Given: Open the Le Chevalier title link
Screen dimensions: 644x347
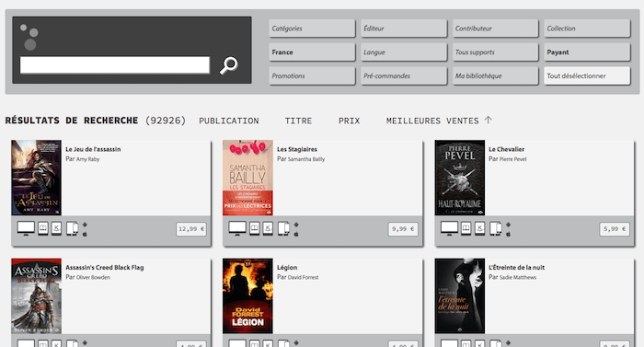Looking at the screenshot, I should click(x=506, y=149).
